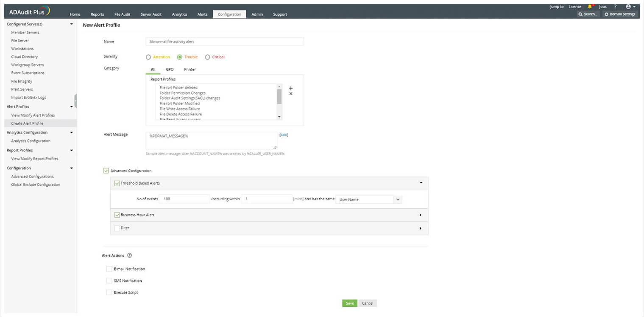Screen dimensions: 644x317
Task: Click the occurring within minutes field
Action: coord(266,199)
